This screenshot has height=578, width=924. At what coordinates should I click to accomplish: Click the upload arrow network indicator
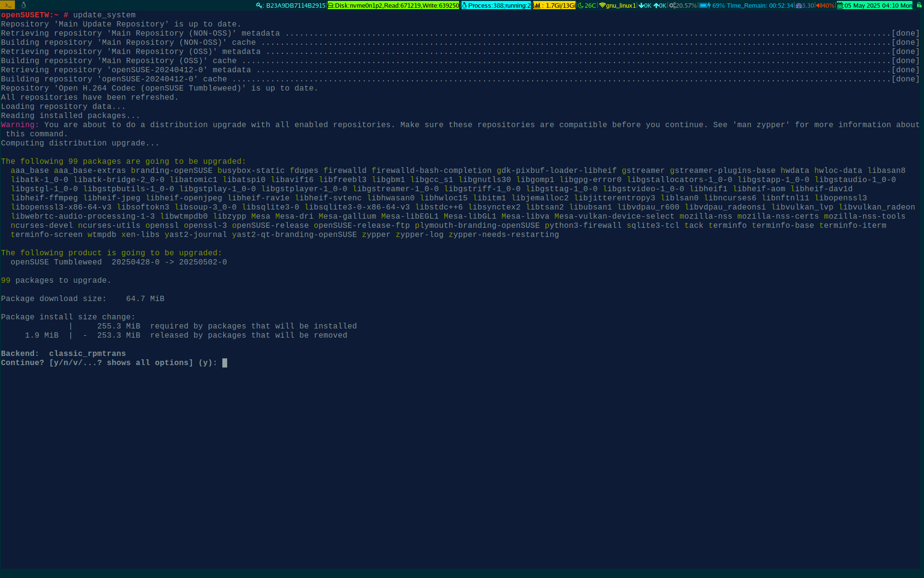(x=656, y=6)
